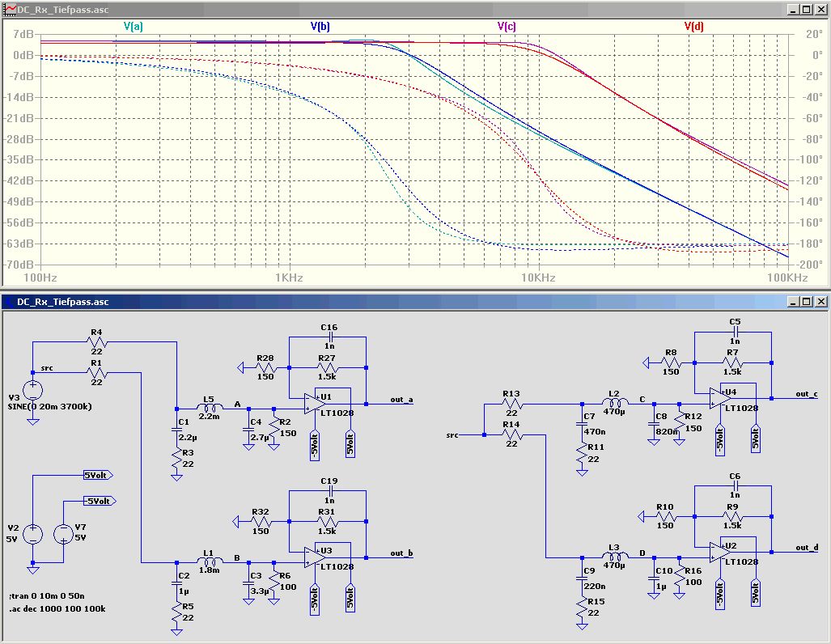This screenshot has width=831, height=644.
Task: Select the V(c) trace label
Action: pos(507,27)
